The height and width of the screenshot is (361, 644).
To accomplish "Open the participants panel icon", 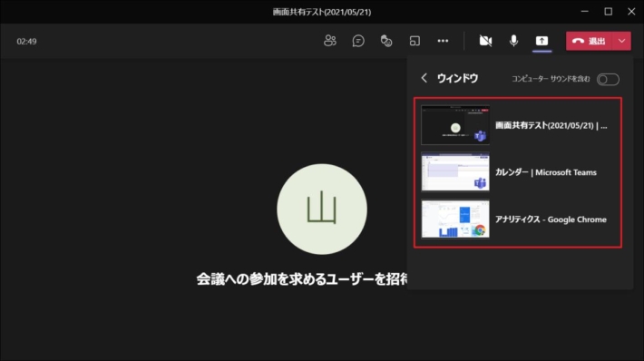I will coord(330,41).
